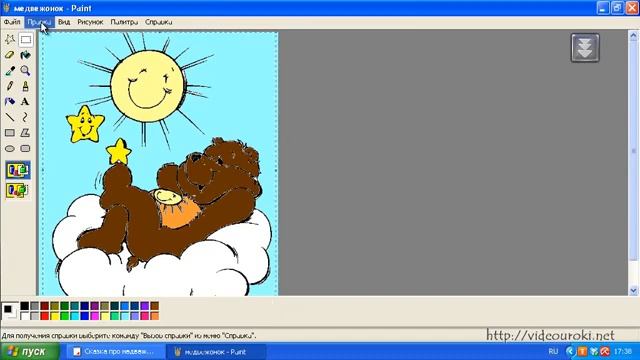Pick the black palette color
Viewport: 640px width, 360px height.
(24, 306)
